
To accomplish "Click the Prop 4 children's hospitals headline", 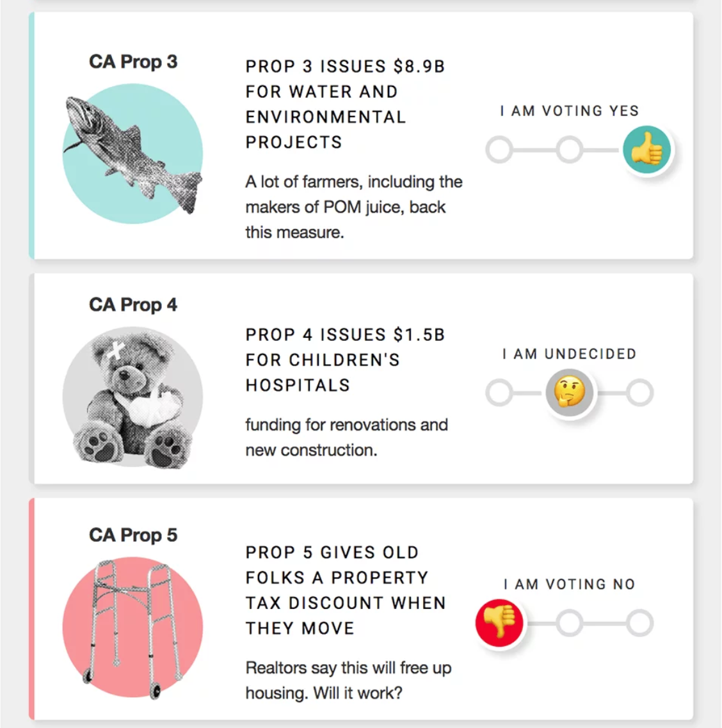I will (x=345, y=360).
